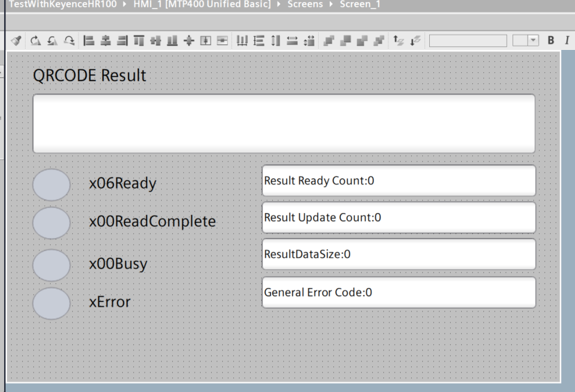Screen dimensions: 575x392
Task: Select the x06Ready indicator circle
Action: (x=51, y=185)
